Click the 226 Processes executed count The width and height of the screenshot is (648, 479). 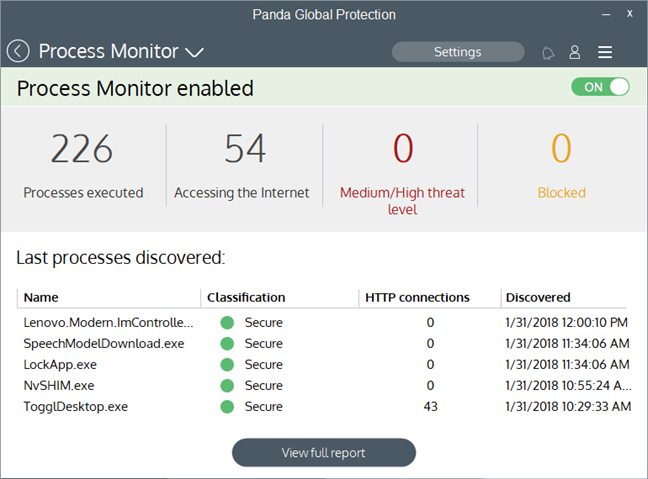click(82, 149)
